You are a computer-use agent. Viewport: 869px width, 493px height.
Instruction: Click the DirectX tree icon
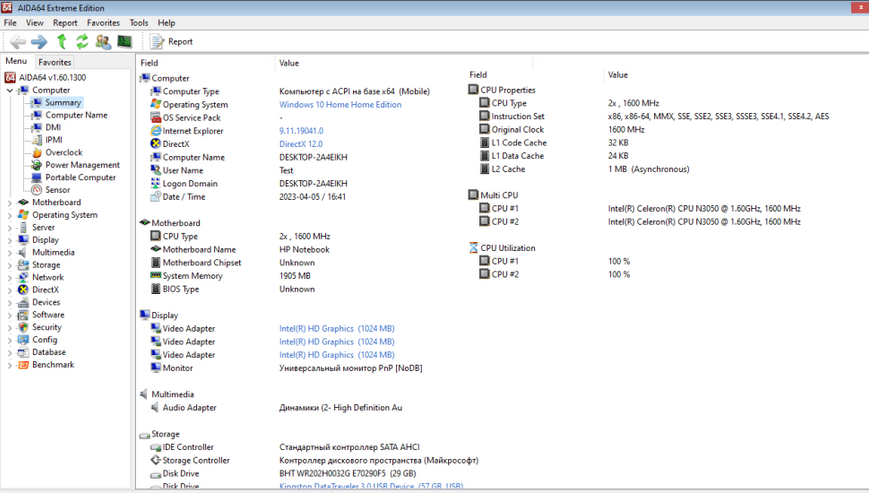tap(23, 290)
